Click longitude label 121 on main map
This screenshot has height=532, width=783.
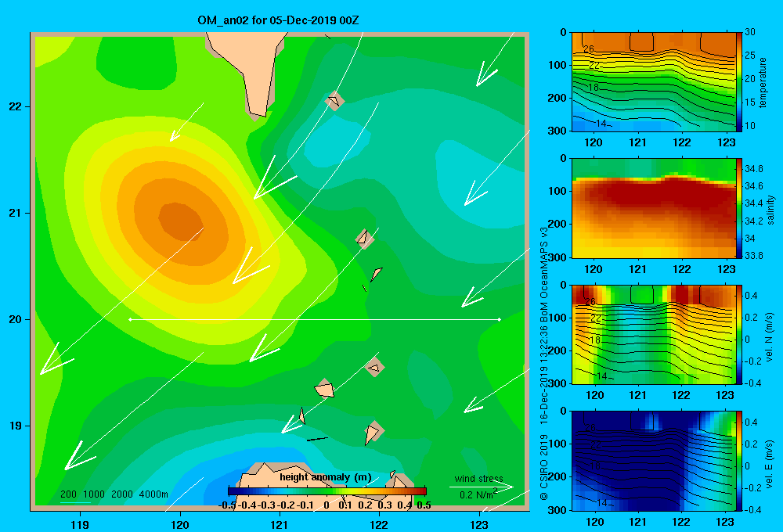[x=280, y=524]
